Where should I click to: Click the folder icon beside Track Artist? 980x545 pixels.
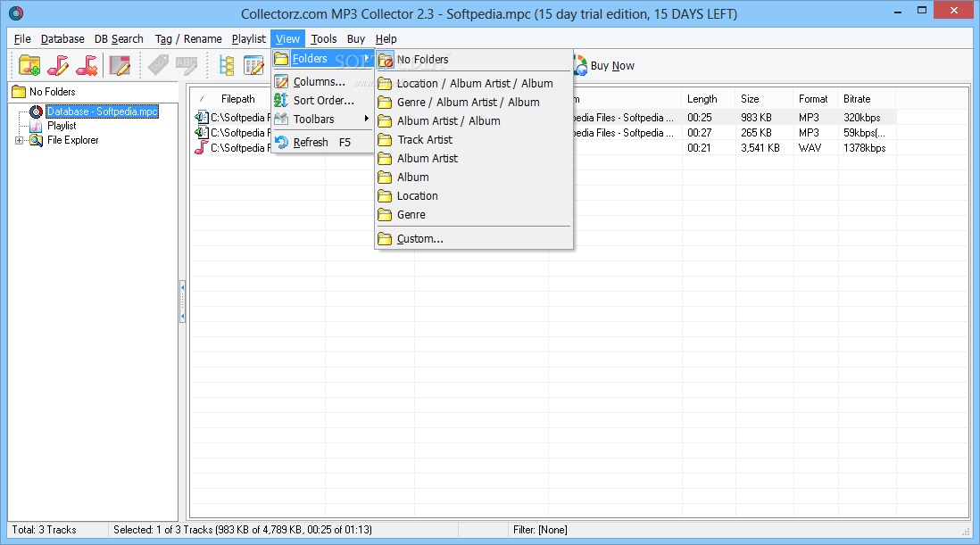[x=385, y=140]
